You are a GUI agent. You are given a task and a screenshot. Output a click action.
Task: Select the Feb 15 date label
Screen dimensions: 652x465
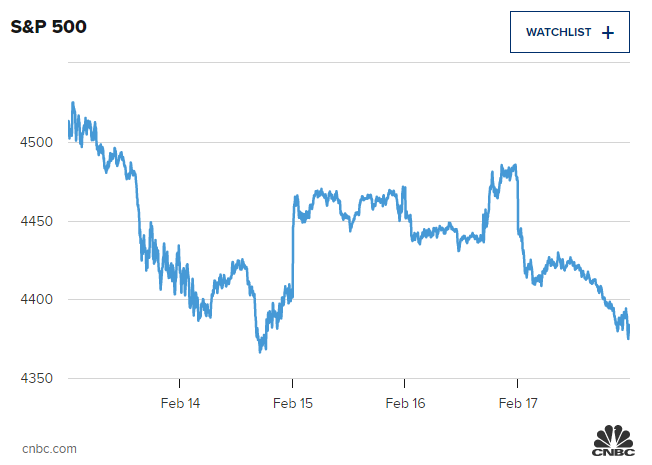pyautogui.click(x=292, y=403)
